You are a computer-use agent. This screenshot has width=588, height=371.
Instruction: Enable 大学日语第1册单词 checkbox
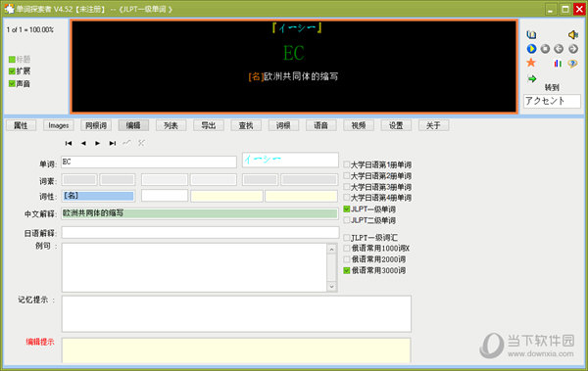[347, 164]
